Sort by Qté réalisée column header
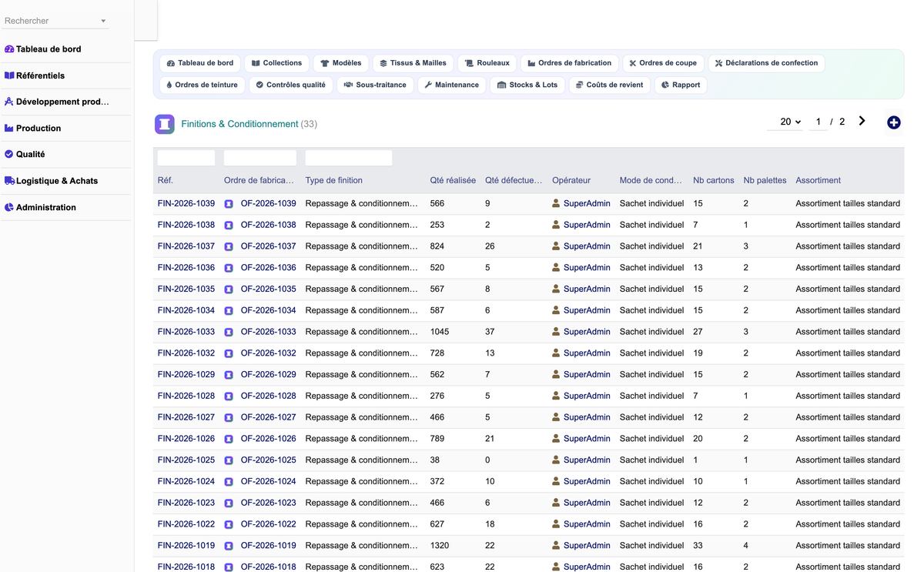924x572 pixels. pyautogui.click(x=453, y=180)
